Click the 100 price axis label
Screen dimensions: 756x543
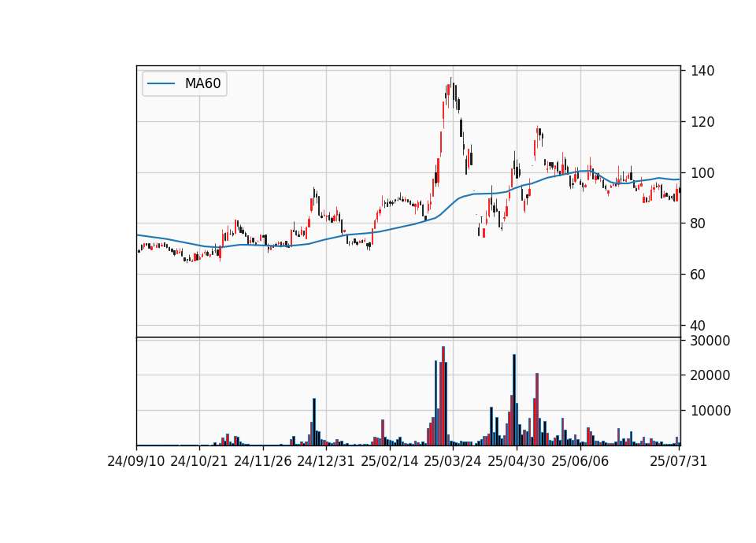pyautogui.click(x=702, y=173)
